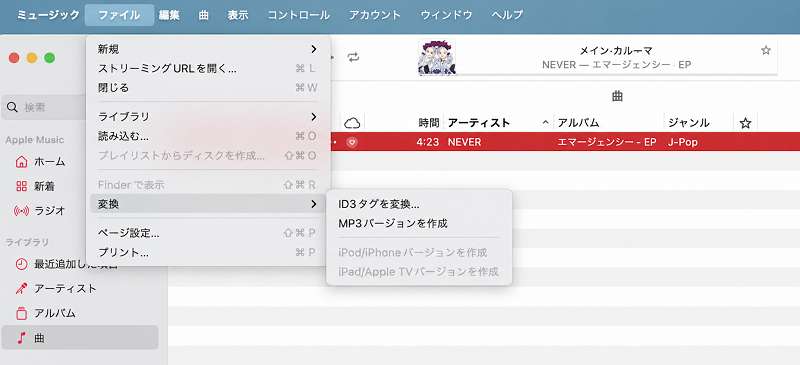
Task: Click the J-Pop genre cell
Action: tap(683, 142)
